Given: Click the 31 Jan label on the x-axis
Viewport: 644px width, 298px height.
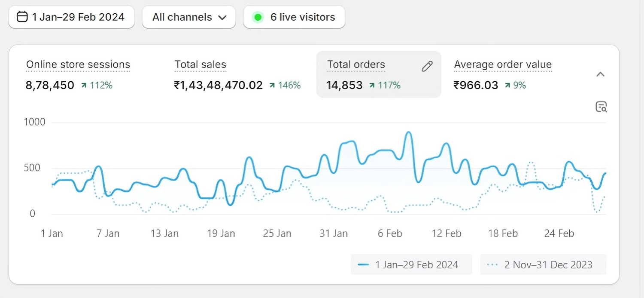Looking at the screenshot, I should pyautogui.click(x=334, y=233).
